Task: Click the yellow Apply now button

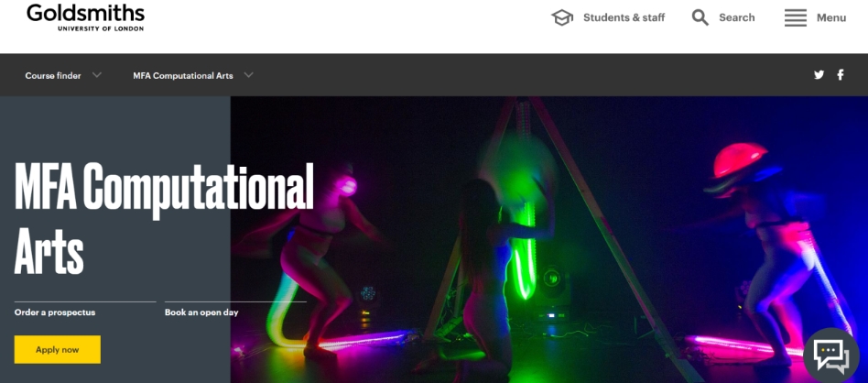Action: (58, 350)
